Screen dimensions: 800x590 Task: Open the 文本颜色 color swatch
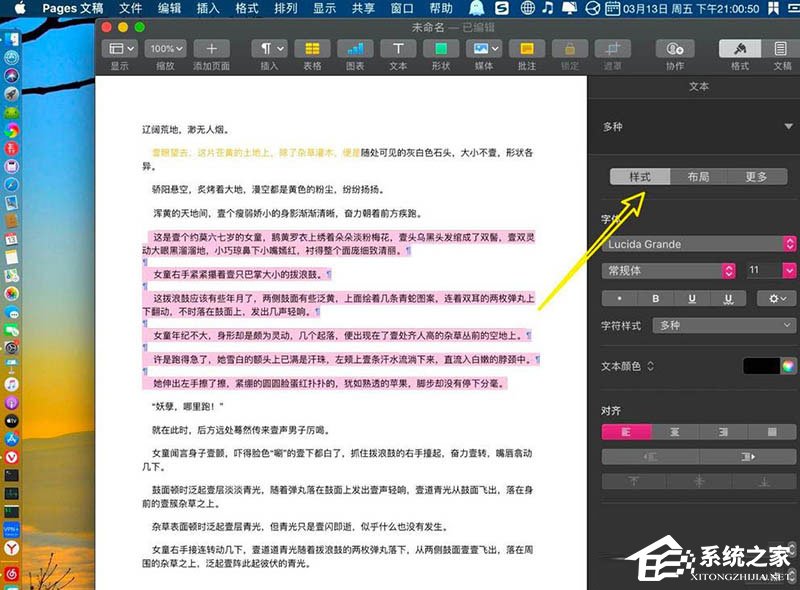click(x=764, y=366)
